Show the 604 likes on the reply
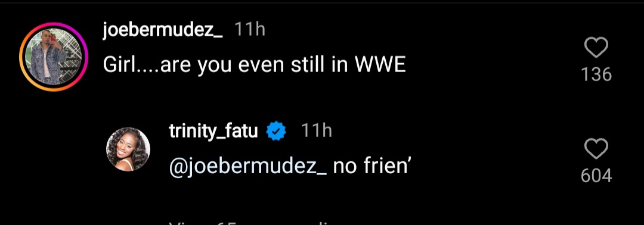The height and width of the screenshot is (225, 644). point(596,176)
